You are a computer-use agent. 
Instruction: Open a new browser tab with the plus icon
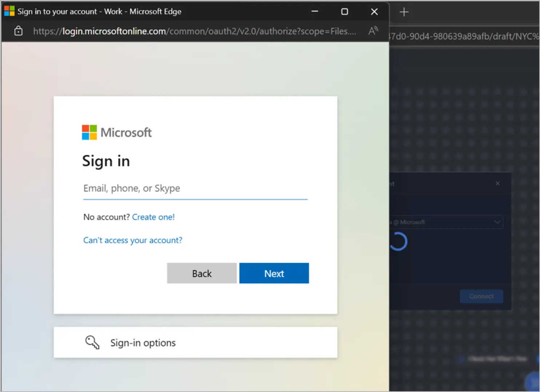[x=404, y=12]
